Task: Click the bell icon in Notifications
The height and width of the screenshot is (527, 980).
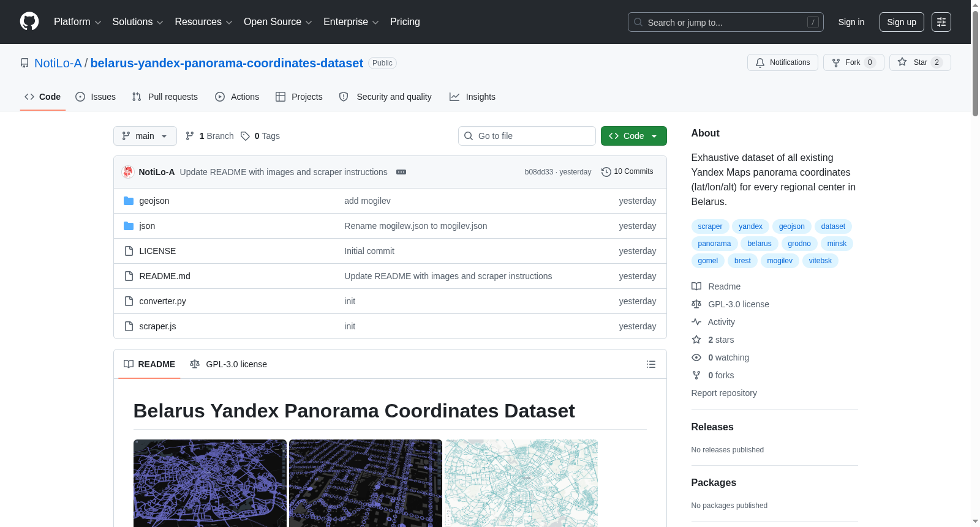Action: tap(760, 62)
